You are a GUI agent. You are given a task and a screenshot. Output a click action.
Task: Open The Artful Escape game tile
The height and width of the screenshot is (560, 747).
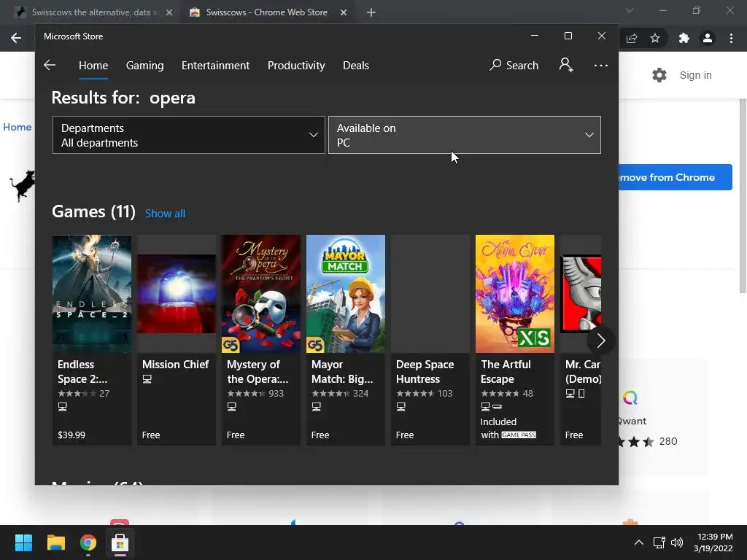pos(514,340)
